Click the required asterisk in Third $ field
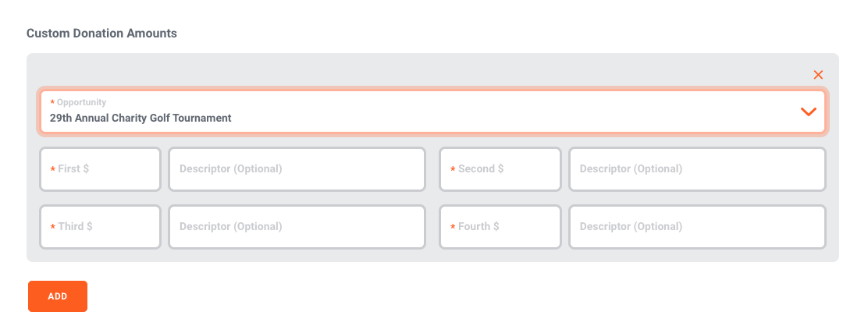 52,228
